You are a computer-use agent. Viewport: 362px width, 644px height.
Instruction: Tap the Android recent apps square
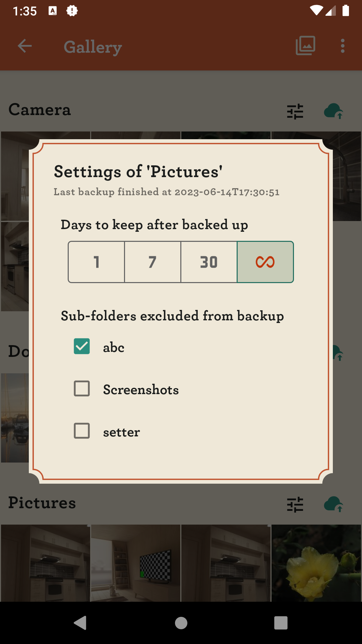point(281,623)
